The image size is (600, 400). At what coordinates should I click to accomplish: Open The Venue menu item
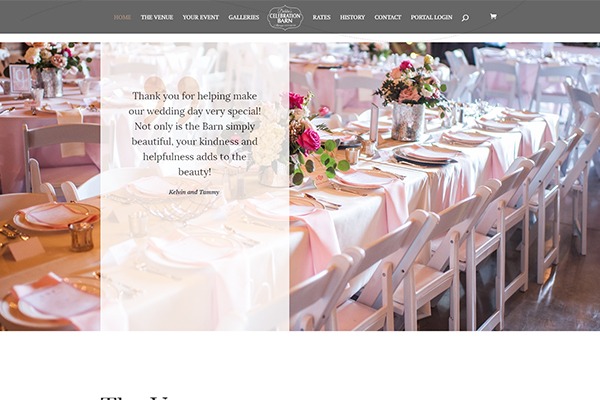[x=157, y=17]
